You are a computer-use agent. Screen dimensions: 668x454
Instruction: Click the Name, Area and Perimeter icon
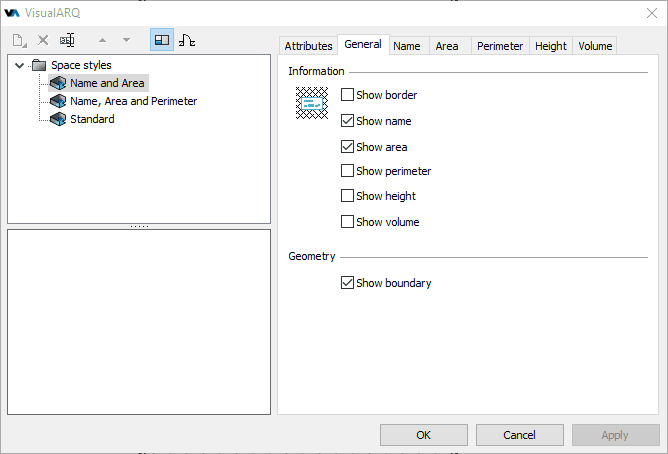coord(58,101)
